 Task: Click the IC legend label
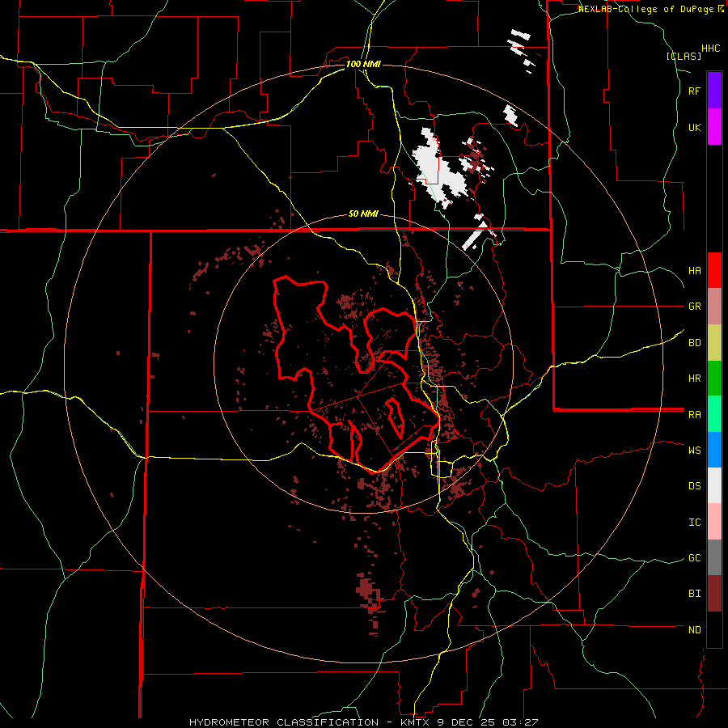[695, 523]
